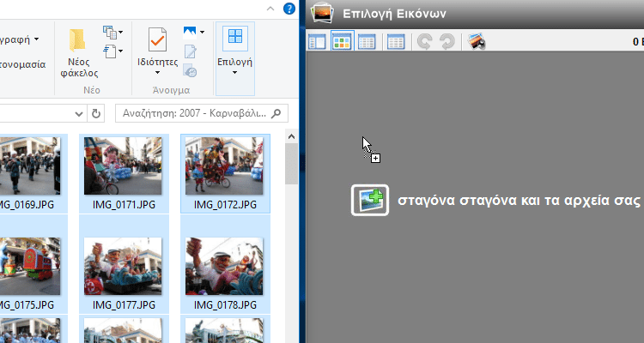This screenshot has height=343, width=644.
Task: Click the edit document icon in Άνοιγμα group
Action: [x=190, y=51]
